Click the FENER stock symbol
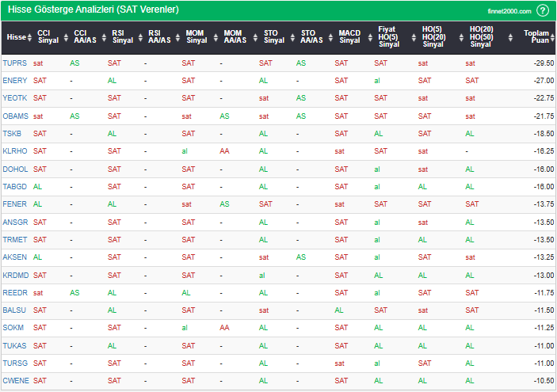 click(x=14, y=204)
